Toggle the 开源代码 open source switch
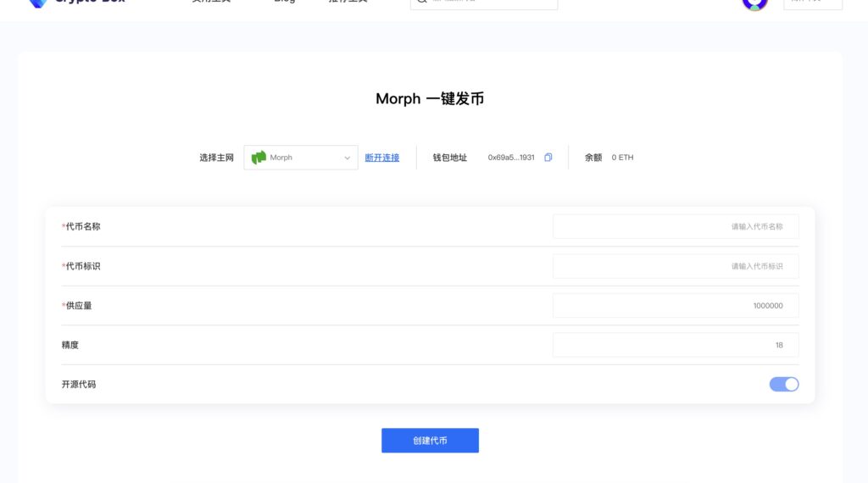Viewport: 868px width, 483px height. point(784,384)
